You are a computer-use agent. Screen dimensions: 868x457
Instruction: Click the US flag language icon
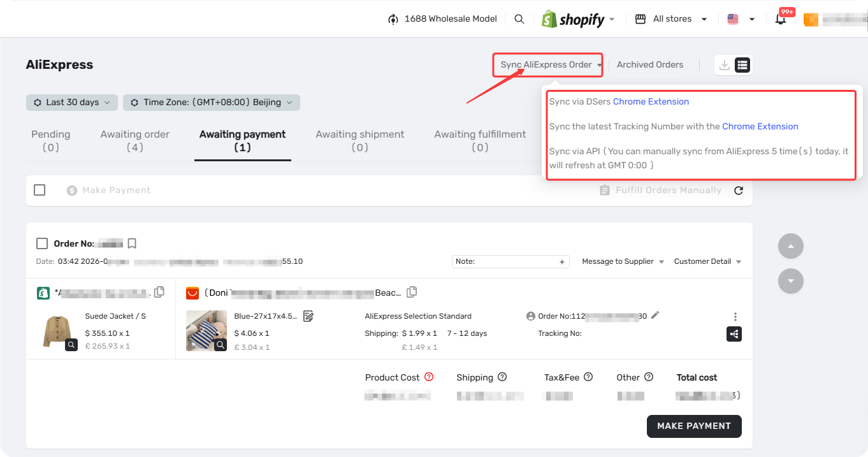click(733, 19)
